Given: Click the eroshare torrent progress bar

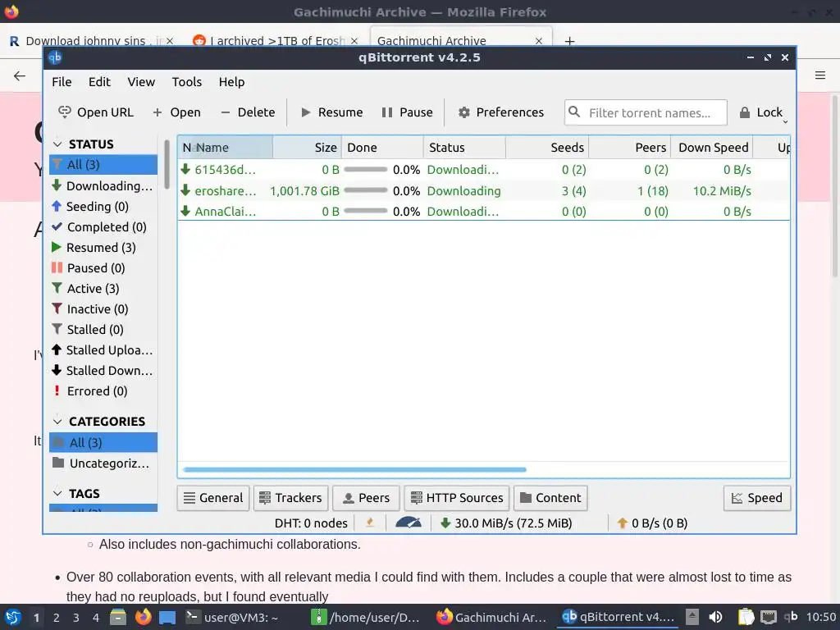Looking at the screenshot, I should coord(365,190).
